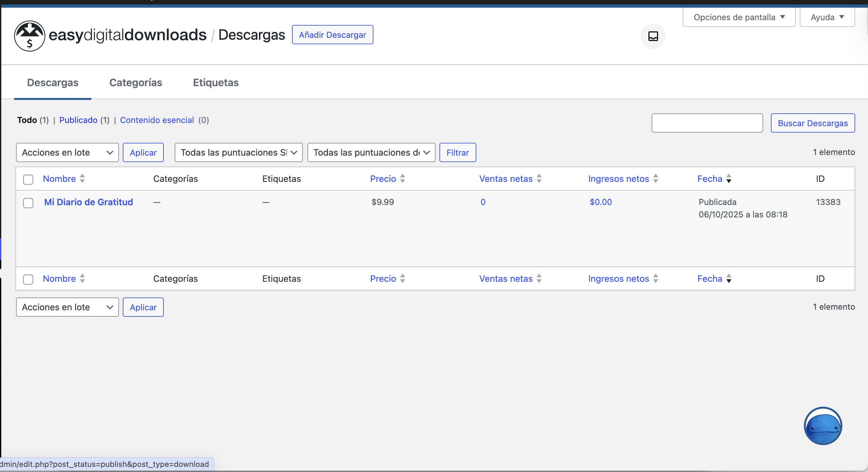Click Fecha sort arrow in footer row

click(729, 278)
